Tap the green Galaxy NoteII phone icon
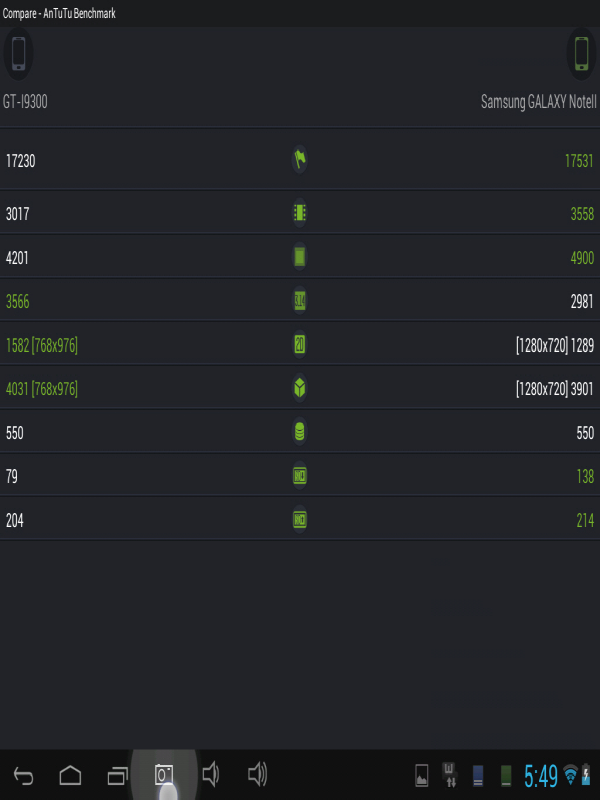This screenshot has width=600, height=800. pyautogui.click(x=581, y=54)
